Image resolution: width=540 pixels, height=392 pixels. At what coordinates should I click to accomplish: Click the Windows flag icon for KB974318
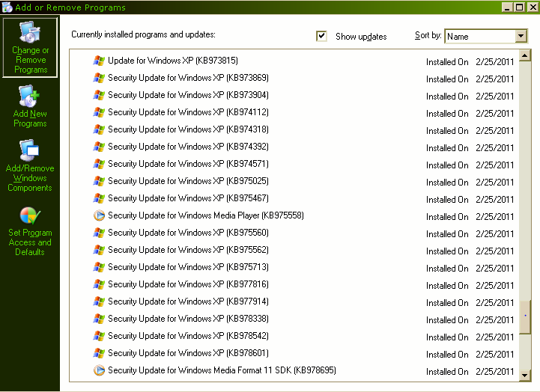99,129
